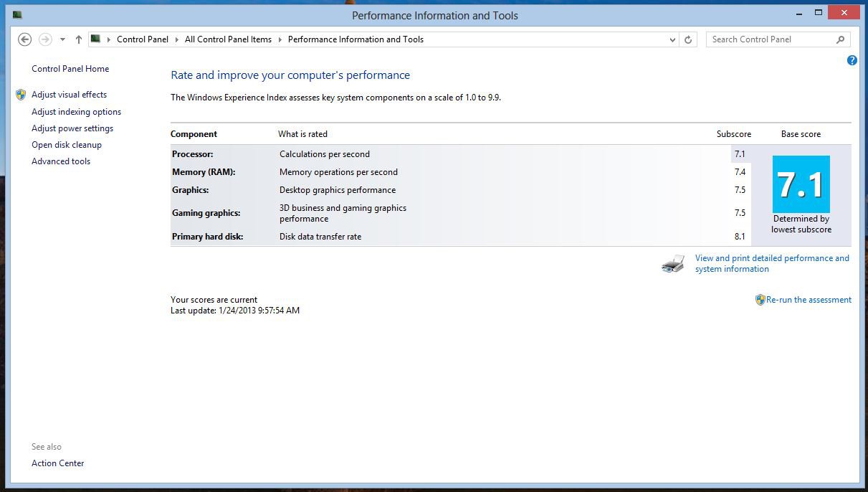Select the Memory (RAM): row label
Screen dimensions: 868x492
(204, 172)
